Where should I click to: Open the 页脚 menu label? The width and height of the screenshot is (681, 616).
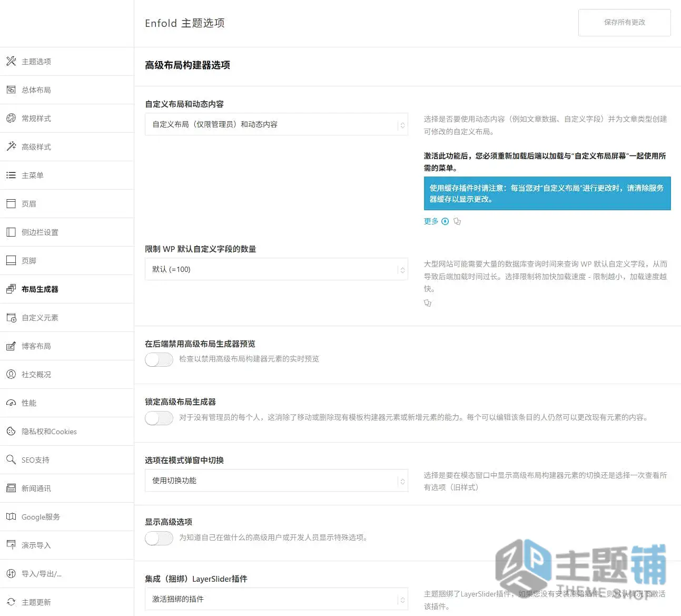coord(29,261)
